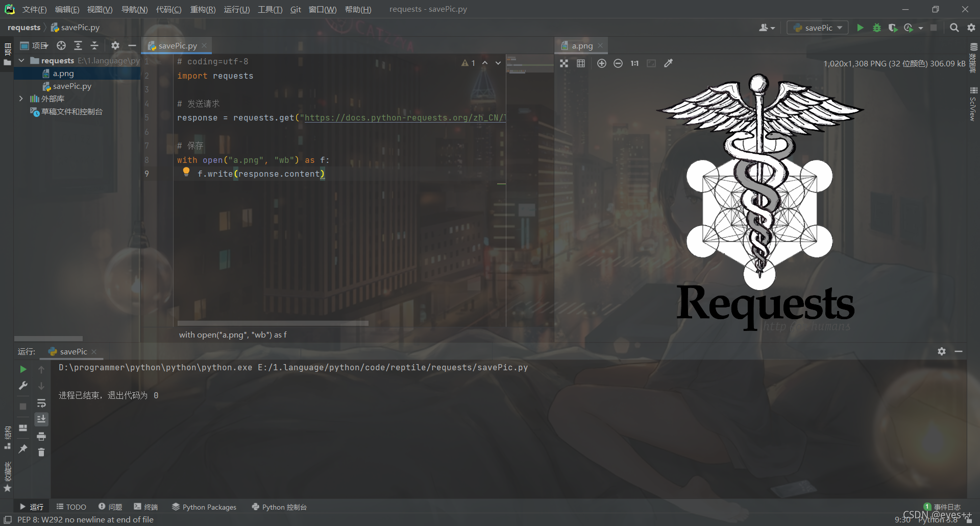This screenshot has width=980, height=526.
Task: Open the 问题 problems tool window
Action: [x=110, y=507]
